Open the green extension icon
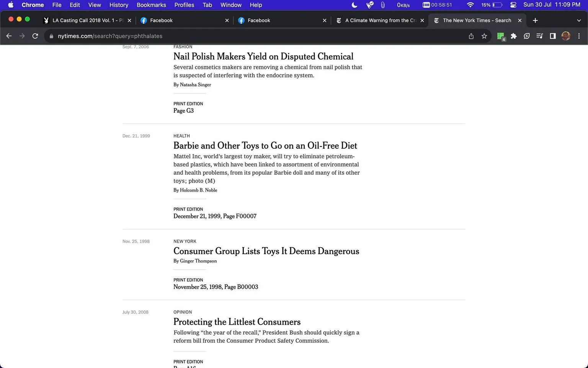This screenshot has width=588, height=368. pos(501,36)
